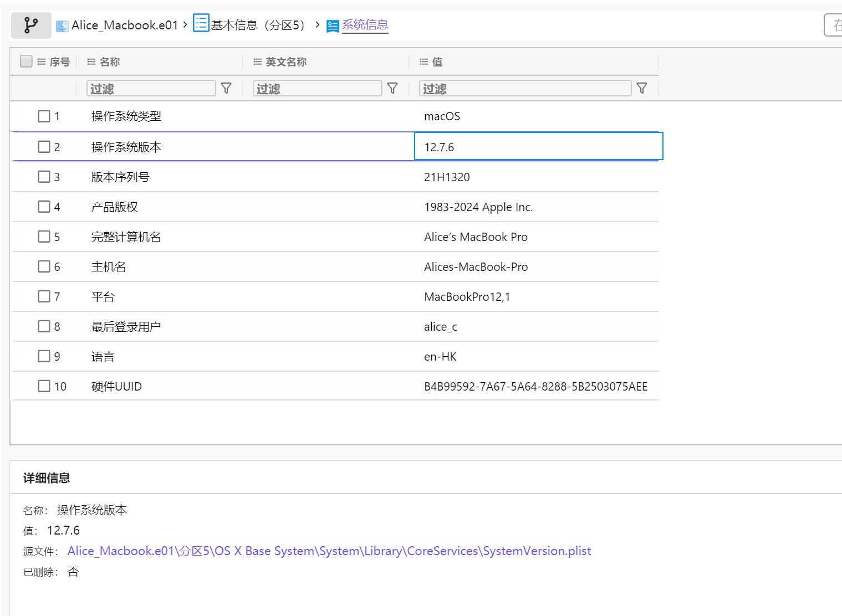Toggle the select-all checkbox in header

pyautogui.click(x=26, y=61)
